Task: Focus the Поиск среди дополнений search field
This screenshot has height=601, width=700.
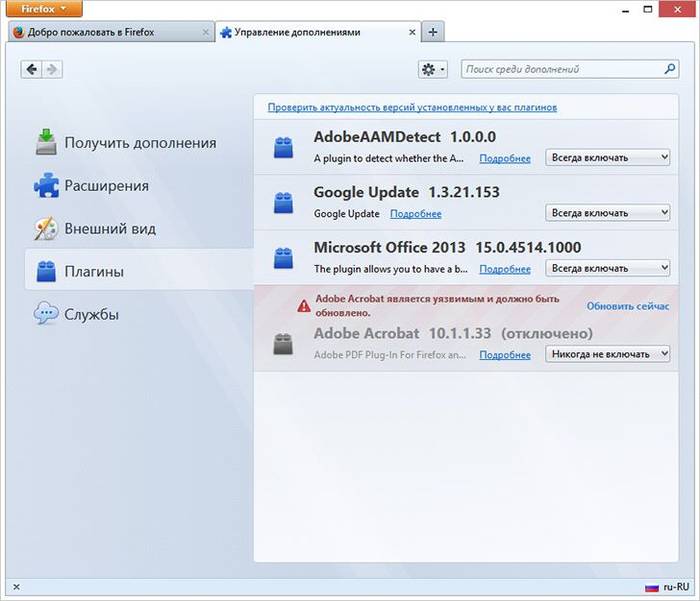Action: tap(562, 69)
